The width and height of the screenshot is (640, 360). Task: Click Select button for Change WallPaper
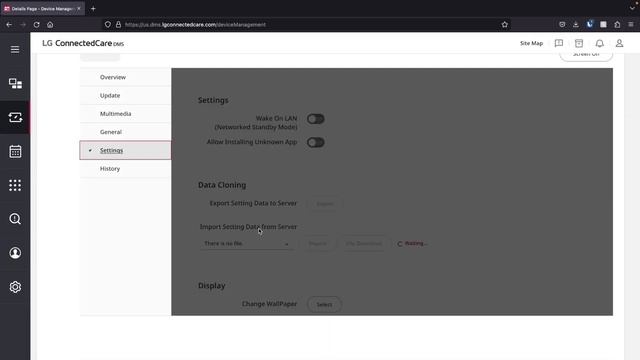pos(324,304)
